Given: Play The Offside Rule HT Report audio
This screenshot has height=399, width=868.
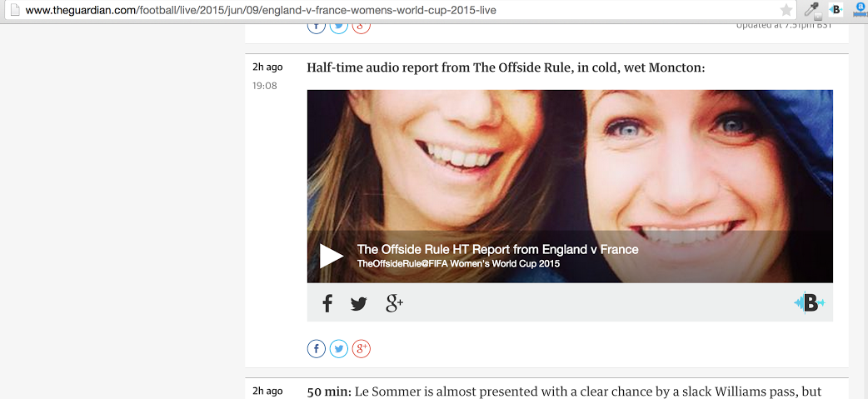Looking at the screenshot, I should [332, 256].
